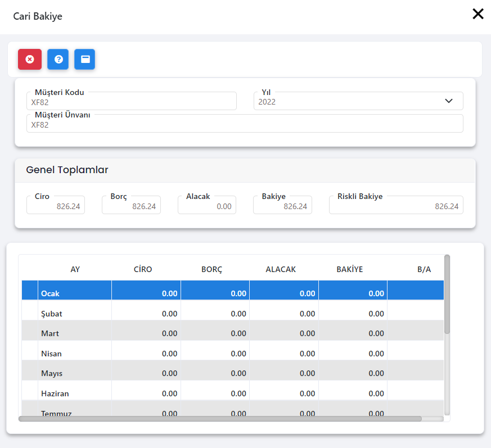
Task: Click the blue window icon button
Action: click(85, 59)
